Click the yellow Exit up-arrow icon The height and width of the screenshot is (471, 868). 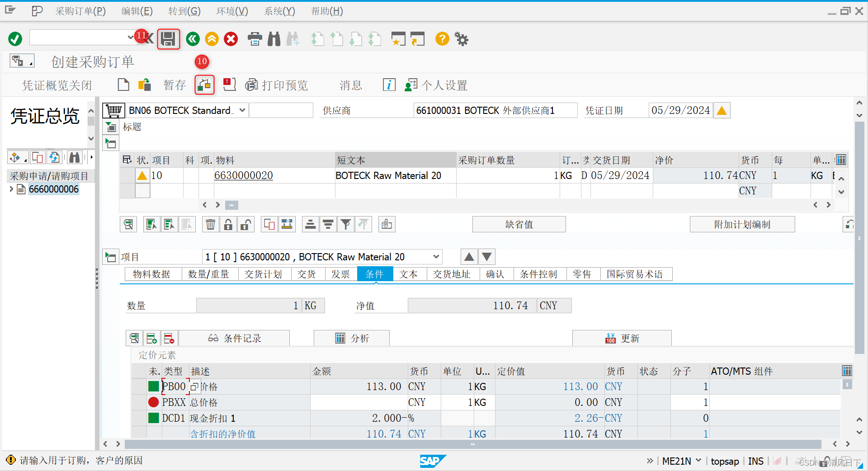point(212,39)
